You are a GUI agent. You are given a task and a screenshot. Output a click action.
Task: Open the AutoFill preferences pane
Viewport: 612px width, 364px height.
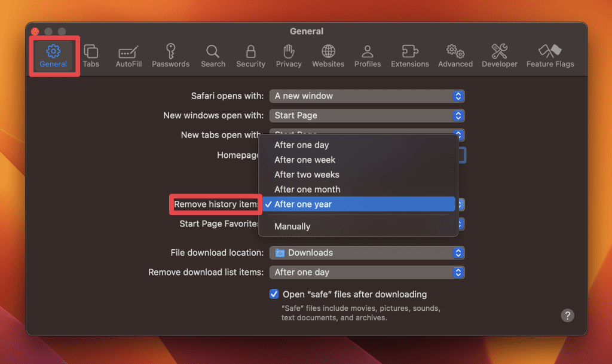click(128, 56)
